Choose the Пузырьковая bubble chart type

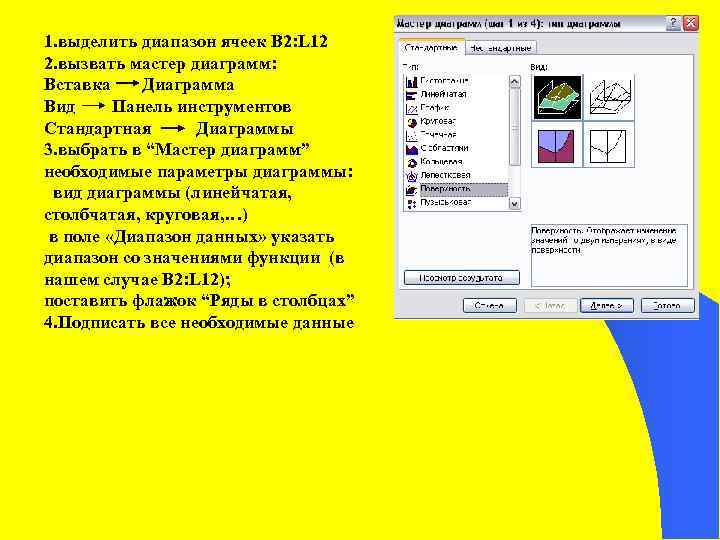tap(439, 203)
